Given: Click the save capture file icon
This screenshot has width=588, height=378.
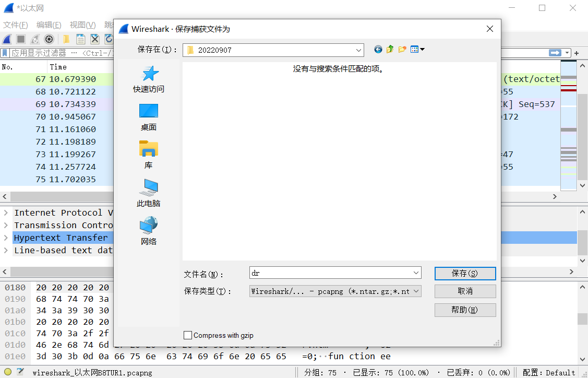Looking at the screenshot, I should click(x=80, y=39).
